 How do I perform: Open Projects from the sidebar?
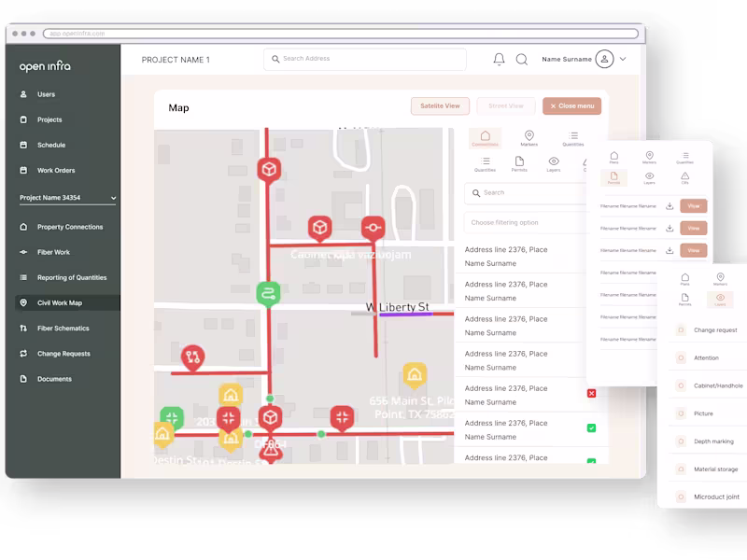point(49,119)
